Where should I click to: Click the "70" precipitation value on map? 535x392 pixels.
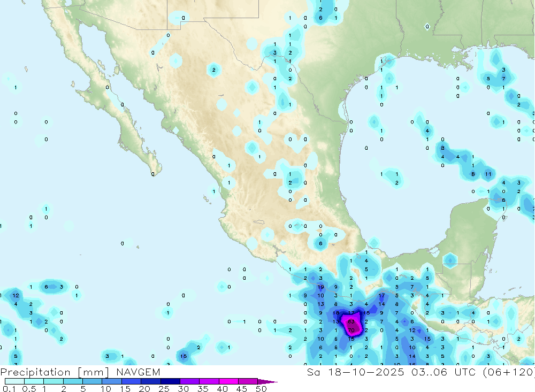point(351,330)
